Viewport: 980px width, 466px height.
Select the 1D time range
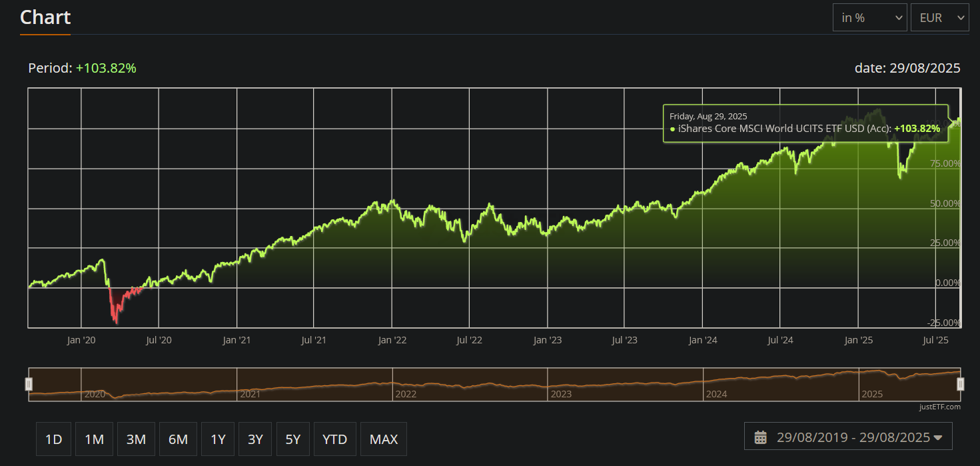point(53,439)
